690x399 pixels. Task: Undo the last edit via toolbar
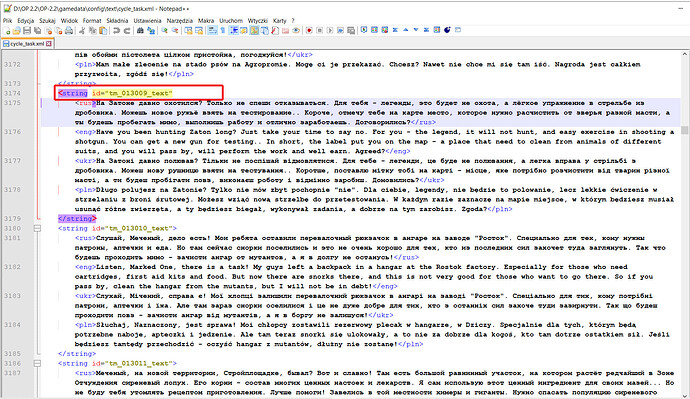(116, 30)
